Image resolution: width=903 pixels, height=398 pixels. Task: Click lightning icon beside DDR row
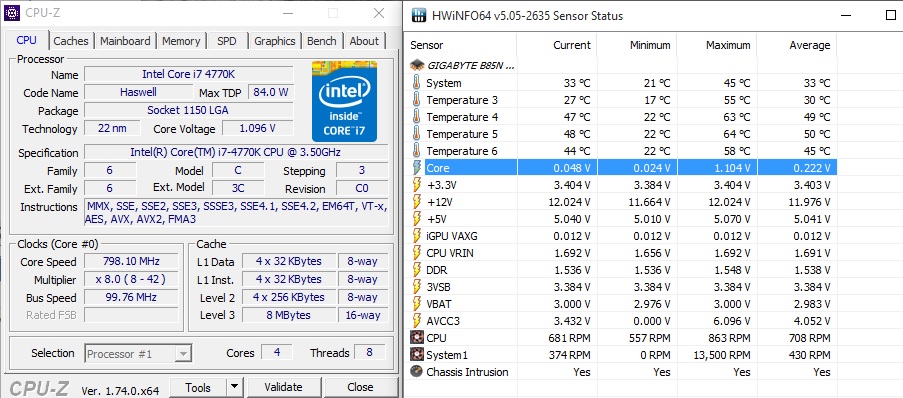[x=416, y=270]
